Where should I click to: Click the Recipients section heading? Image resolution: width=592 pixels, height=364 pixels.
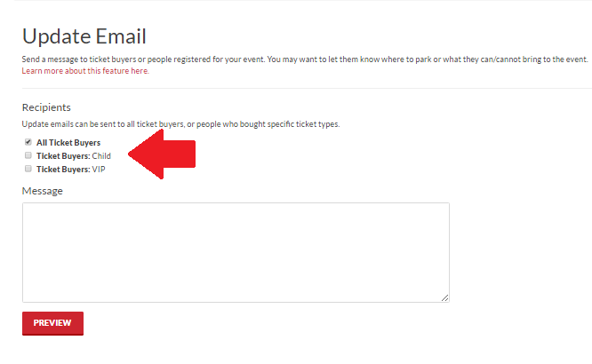[46, 107]
